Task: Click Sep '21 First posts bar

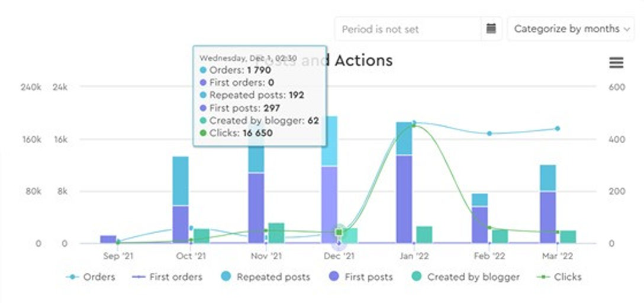Action: pyautogui.click(x=108, y=239)
